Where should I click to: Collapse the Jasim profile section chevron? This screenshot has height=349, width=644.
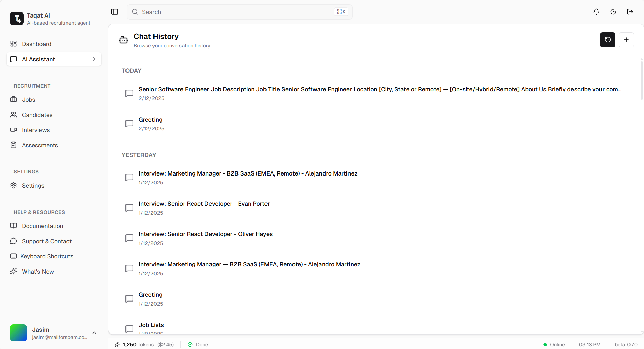coord(94,333)
